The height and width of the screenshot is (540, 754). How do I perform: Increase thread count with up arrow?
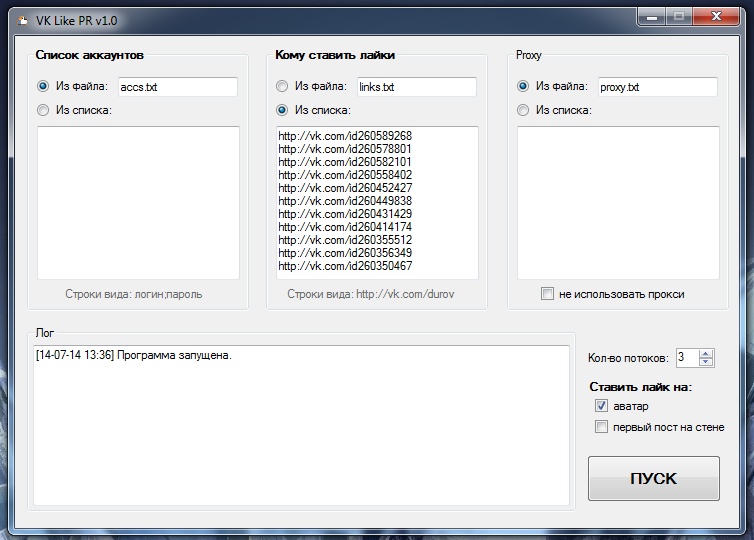pos(706,354)
